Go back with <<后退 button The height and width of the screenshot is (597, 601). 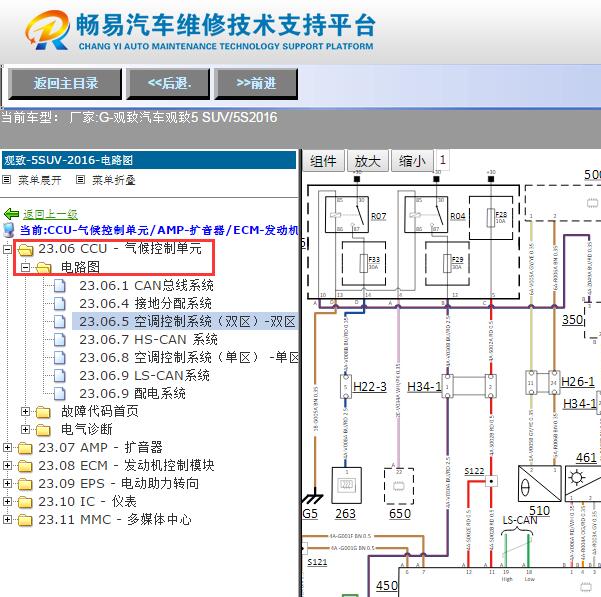pyautogui.click(x=168, y=84)
